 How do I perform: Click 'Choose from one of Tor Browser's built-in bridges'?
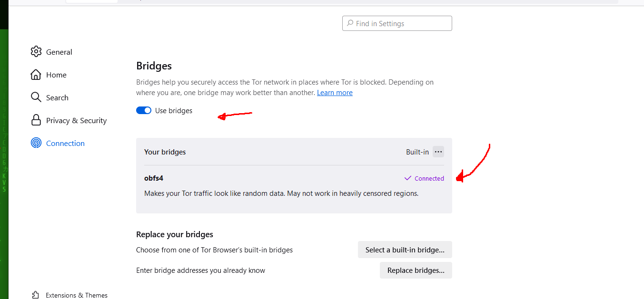(x=214, y=250)
